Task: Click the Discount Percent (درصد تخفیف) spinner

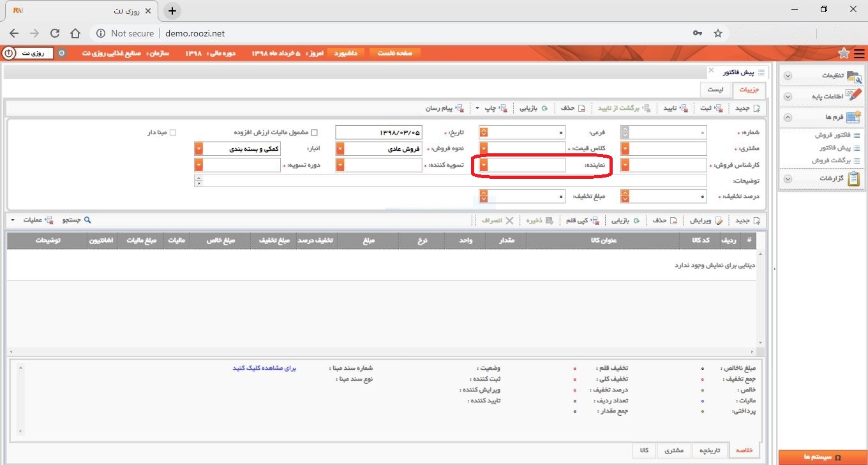Action: pos(625,197)
